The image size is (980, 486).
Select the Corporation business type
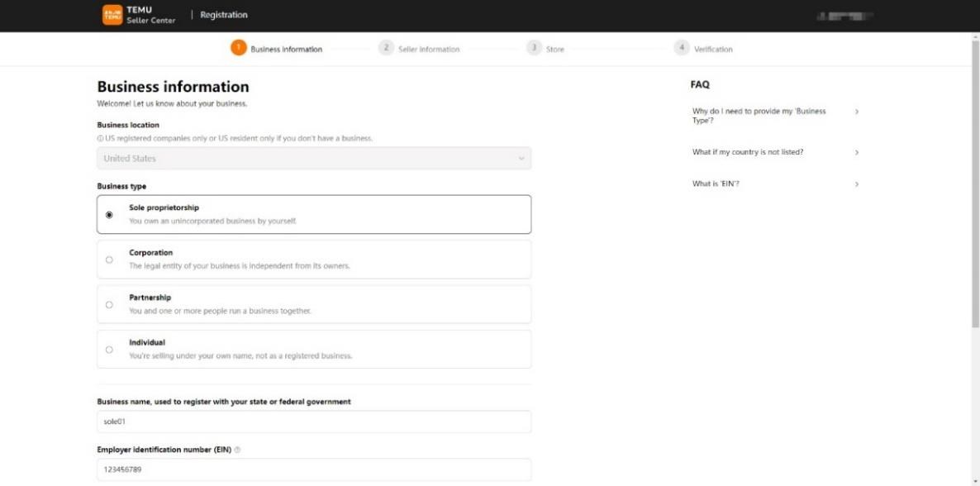tap(109, 260)
